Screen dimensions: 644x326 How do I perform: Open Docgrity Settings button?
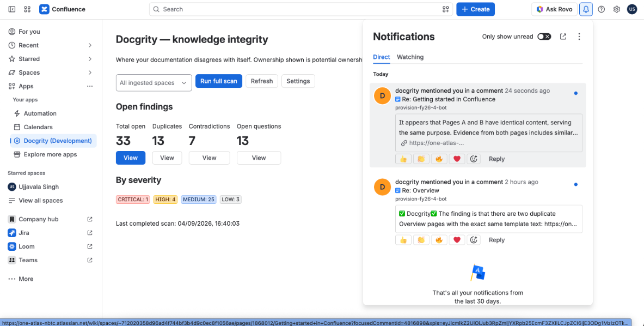click(x=298, y=81)
